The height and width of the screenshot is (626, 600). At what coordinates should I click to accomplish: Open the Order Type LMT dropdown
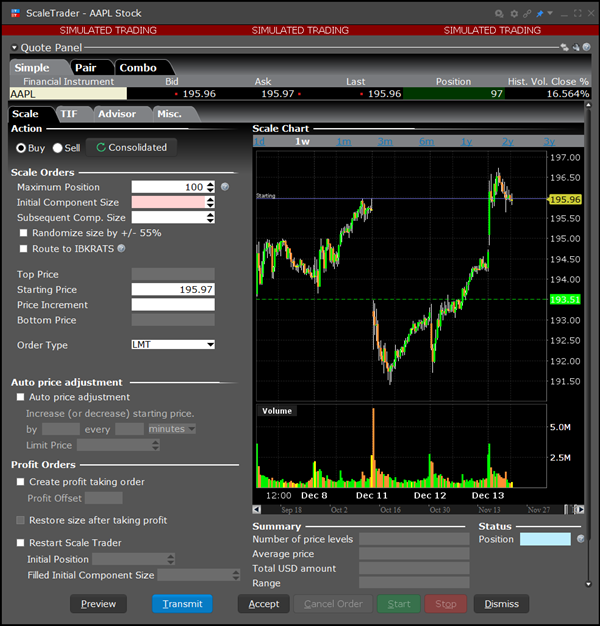click(173, 345)
